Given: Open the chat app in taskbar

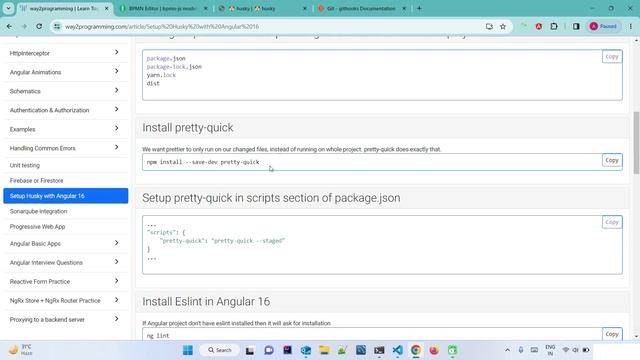Looking at the screenshot, I should click(269, 350).
